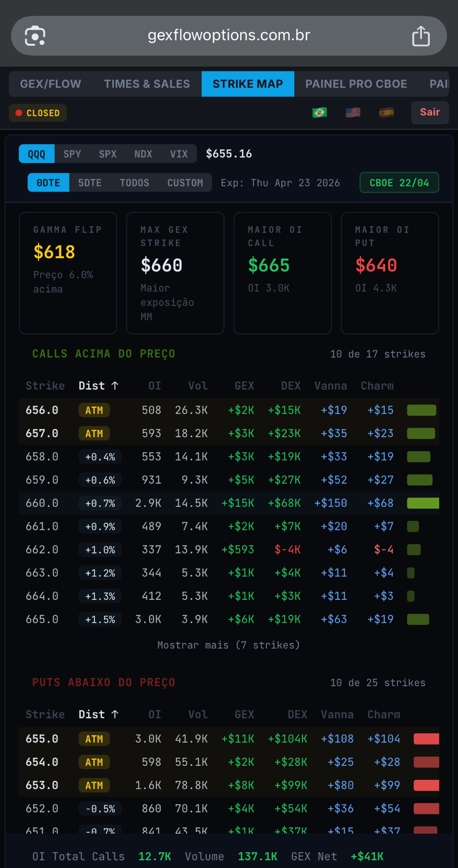Sort calls table by Dist column

tap(98, 386)
